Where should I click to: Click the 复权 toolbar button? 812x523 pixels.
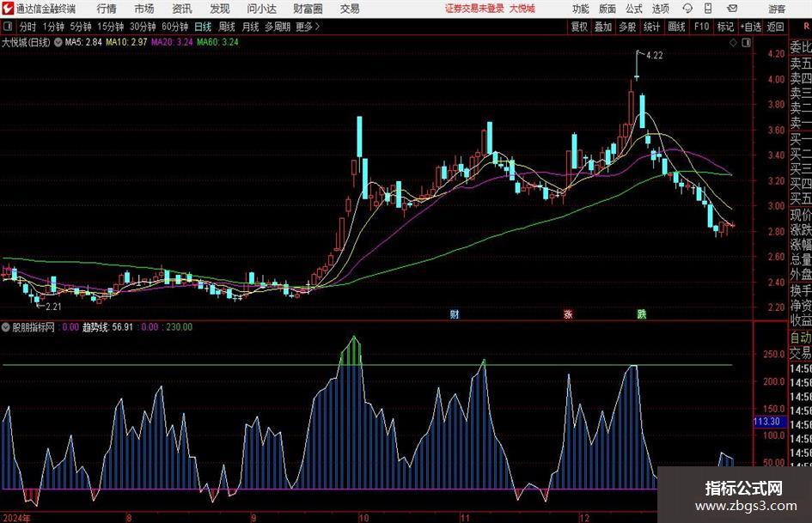579,27
